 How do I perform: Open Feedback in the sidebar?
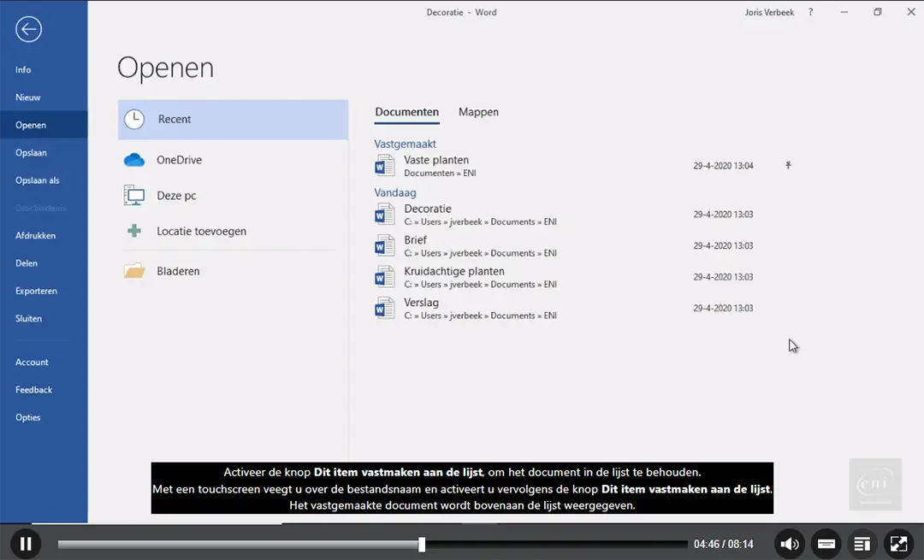point(44,390)
